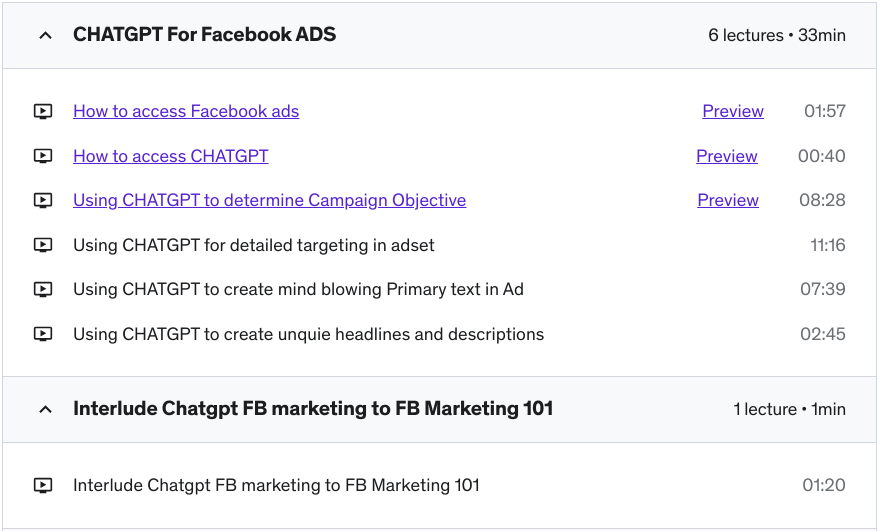Preview the Campaign Objective lecture
This screenshot has width=877, height=531.
[728, 200]
